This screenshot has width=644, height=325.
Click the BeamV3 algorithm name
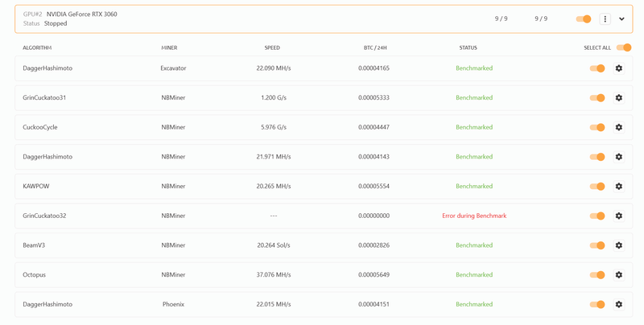pos(34,245)
